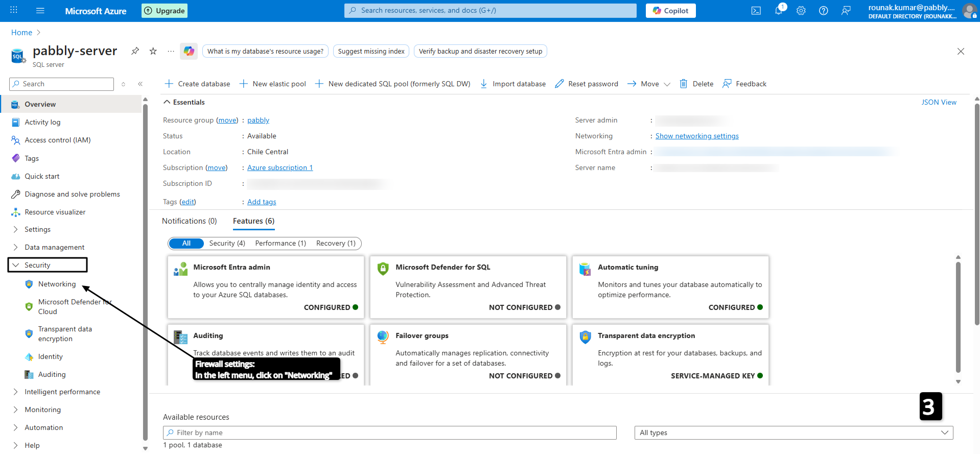The image size is (980, 454).
Task: Filter features by Performance (1)
Action: point(280,244)
